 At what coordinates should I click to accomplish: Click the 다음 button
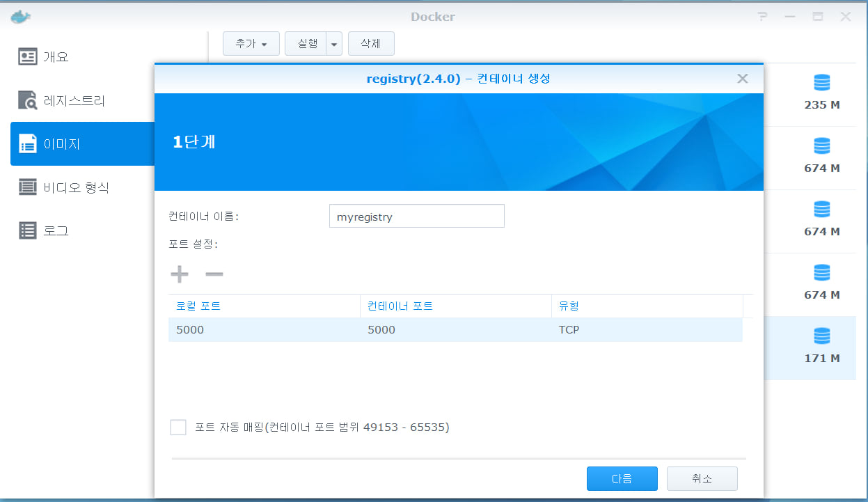tap(622, 478)
